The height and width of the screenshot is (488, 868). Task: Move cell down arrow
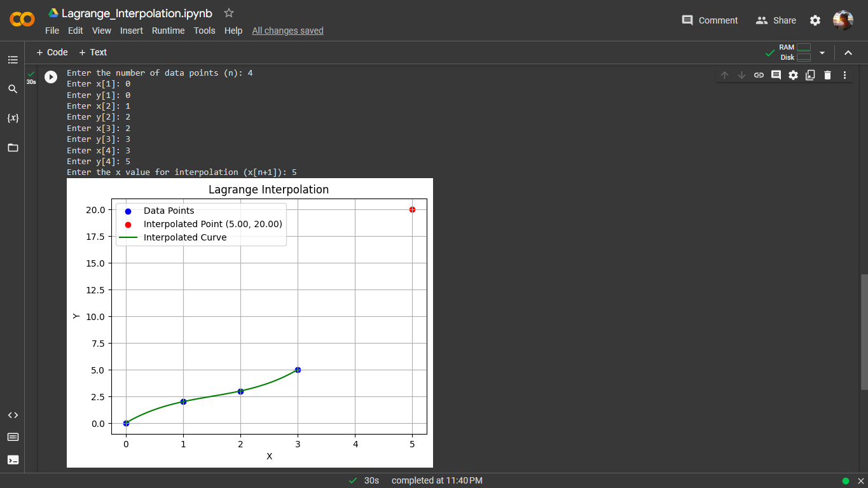[741, 75]
